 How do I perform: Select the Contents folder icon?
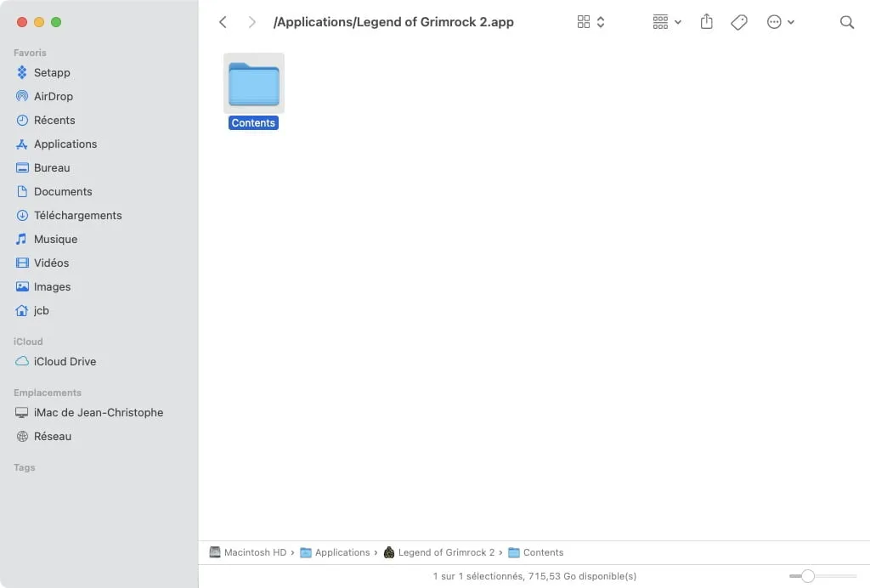253,84
